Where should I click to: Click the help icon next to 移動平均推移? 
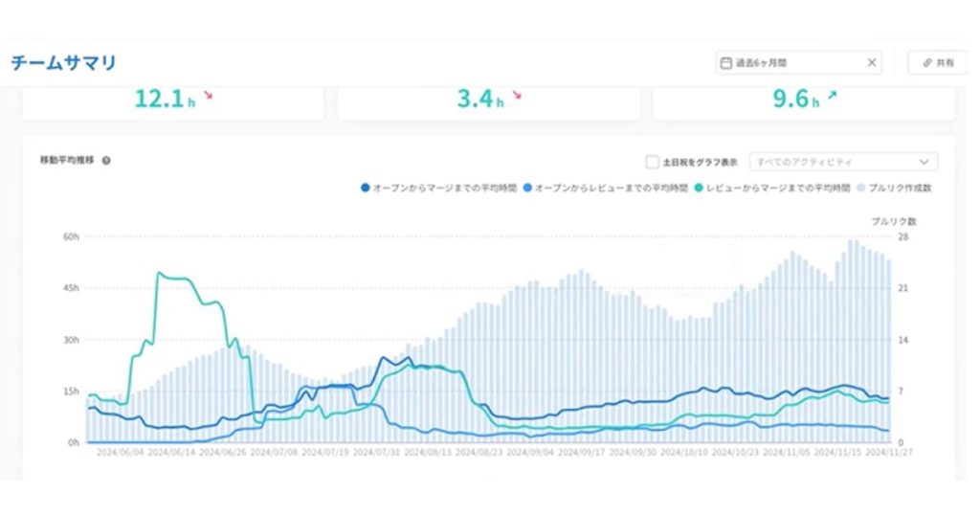106,161
